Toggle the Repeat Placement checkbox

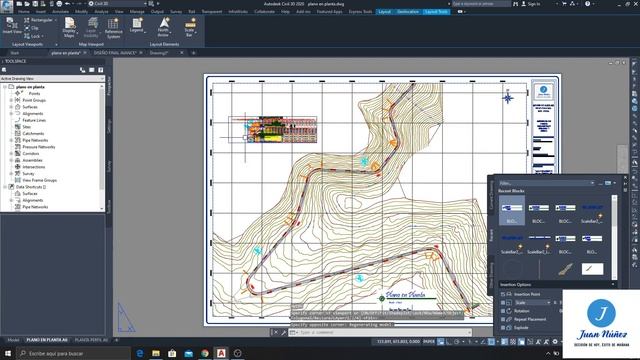[503, 320]
